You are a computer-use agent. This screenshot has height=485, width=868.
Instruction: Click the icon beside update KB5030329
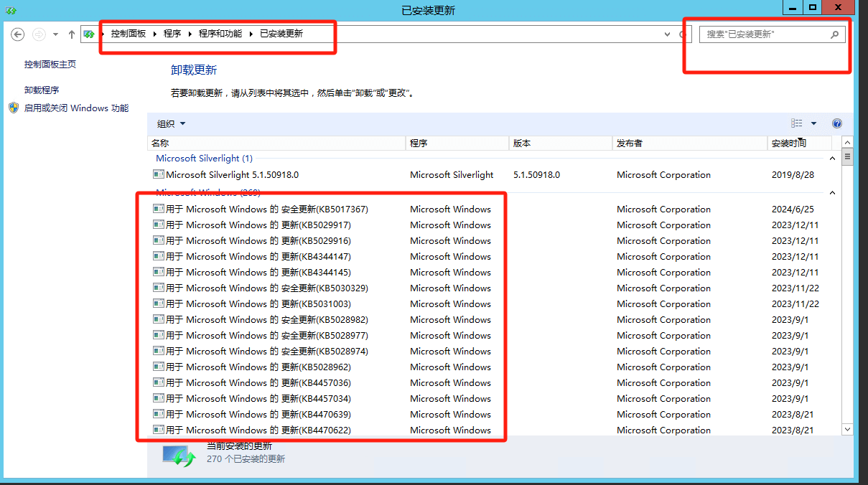[159, 288]
